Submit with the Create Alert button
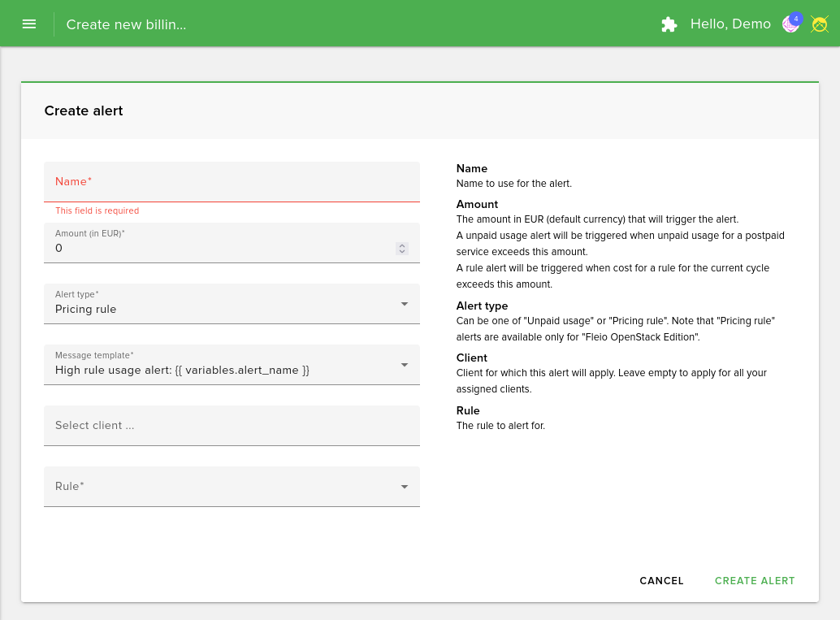This screenshot has height=620, width=840. (755, 581)
